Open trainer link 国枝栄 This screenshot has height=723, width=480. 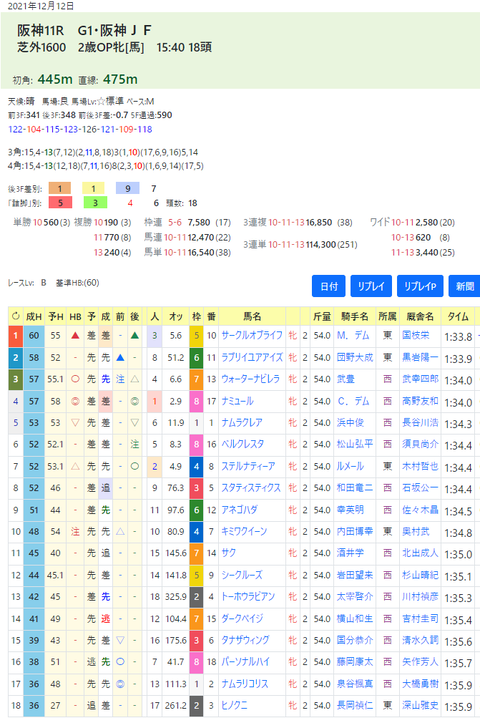click(415, 335)
